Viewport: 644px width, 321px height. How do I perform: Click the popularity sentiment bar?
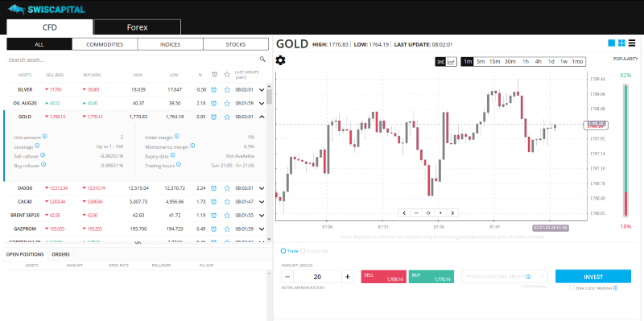625,150
